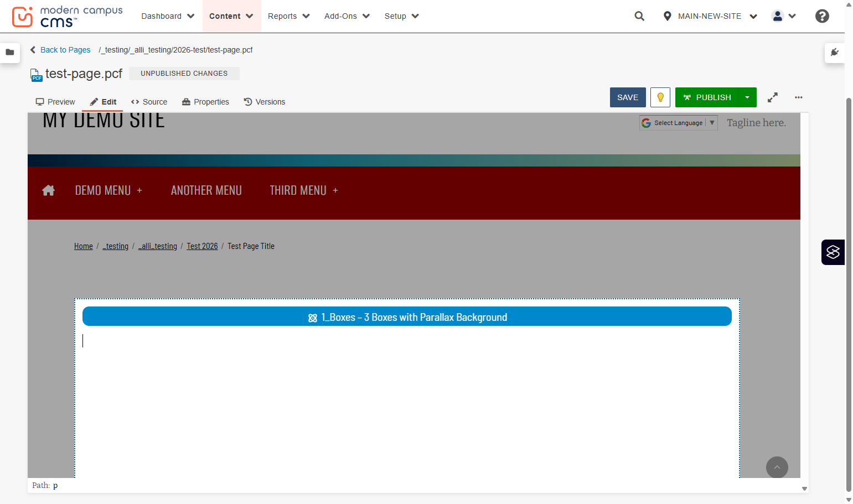853x504 pixels.
Task: Open the Setup menu
Action: coord(402,16)
